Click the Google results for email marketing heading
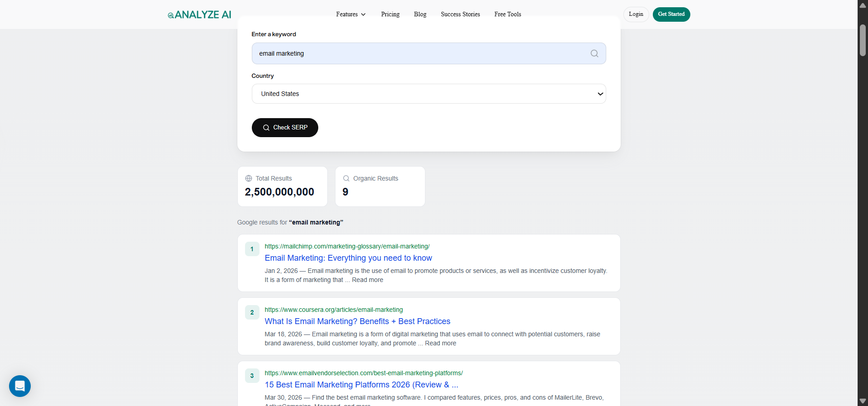Image resolution: width=868 pixels, height=406 pixels. [x=290, y=222]
